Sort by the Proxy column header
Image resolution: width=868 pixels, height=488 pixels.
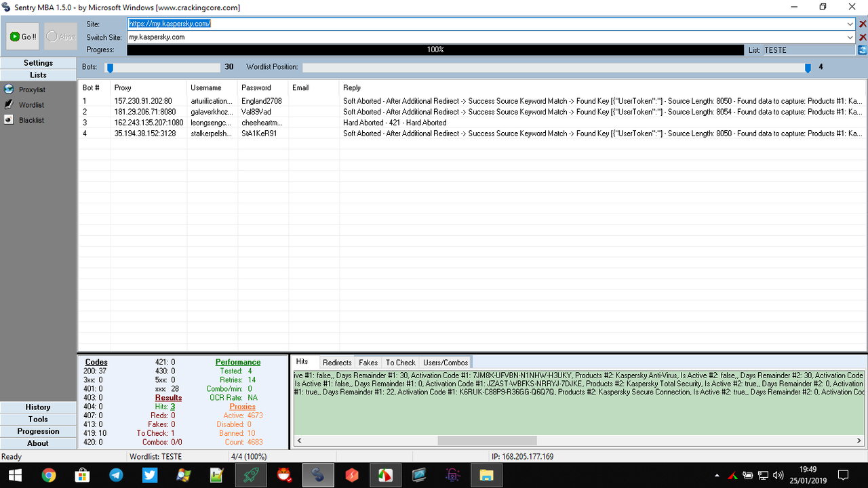pyautogui.click(x=149, y=87)
